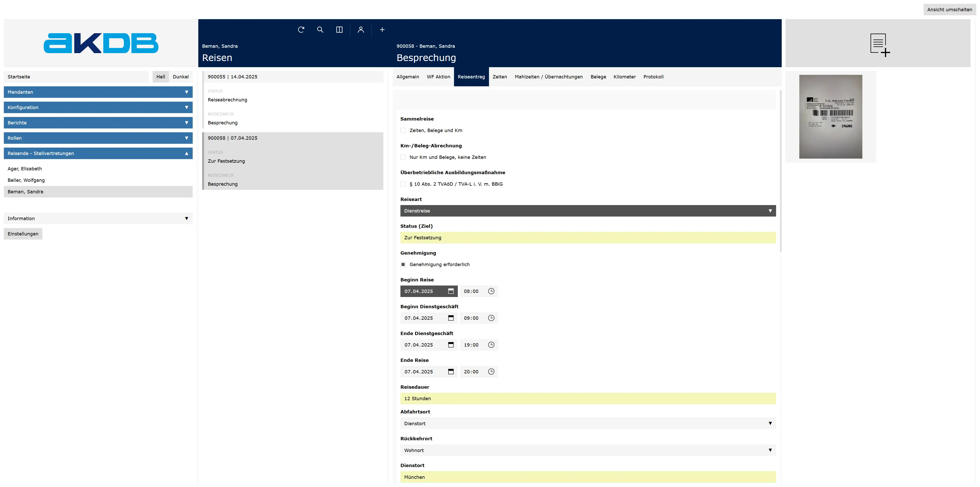Switch to Dunkel theme
980x487 pixels.
click(x=181, y=77)
